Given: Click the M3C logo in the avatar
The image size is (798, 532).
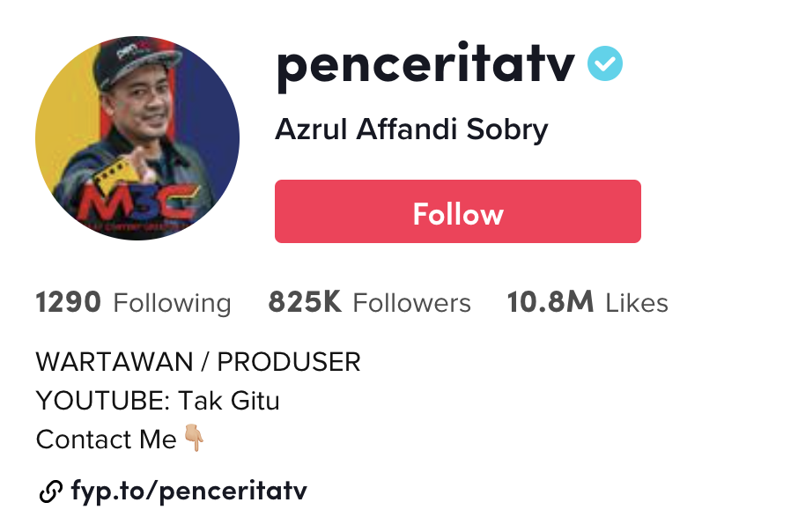Looking at the screenshot, I should pyautogui.click(x=135, y=203).
